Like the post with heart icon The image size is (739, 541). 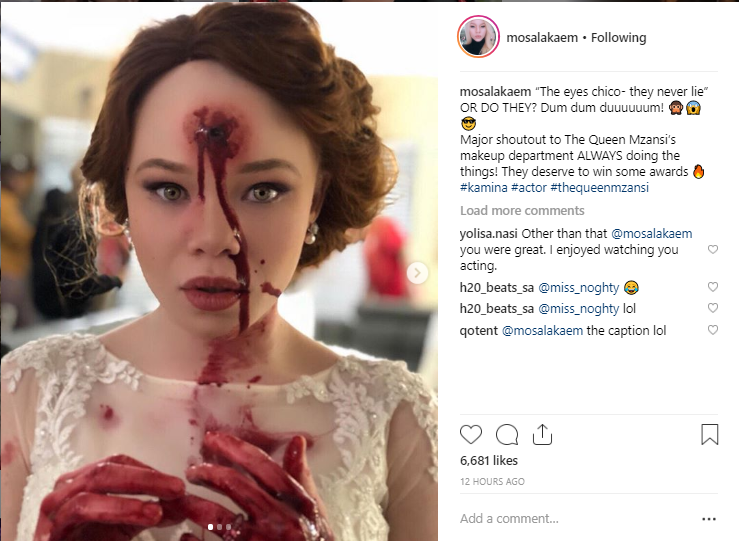tap(471, 434)
